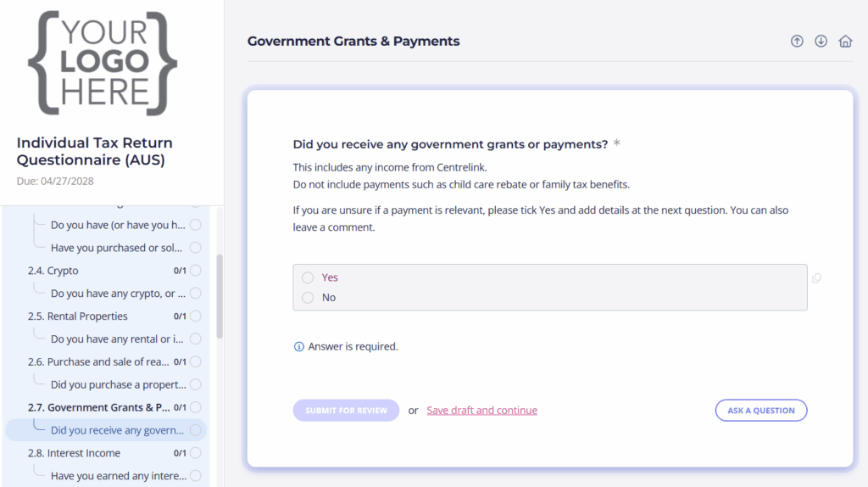The image size is (868, 487).
Task: Go to the previous question arrow
Action: click(x=797, y=42)
